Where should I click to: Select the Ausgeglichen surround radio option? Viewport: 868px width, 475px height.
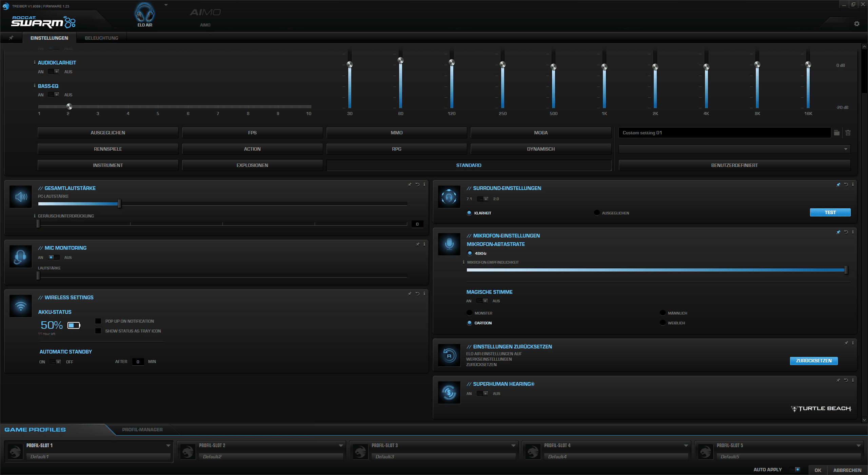pos(597,213)
